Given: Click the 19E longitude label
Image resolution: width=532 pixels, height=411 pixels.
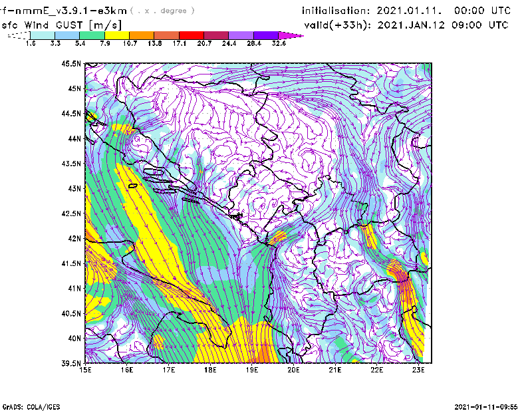Looking at the screenshot, I should click(x=252, y=370).
